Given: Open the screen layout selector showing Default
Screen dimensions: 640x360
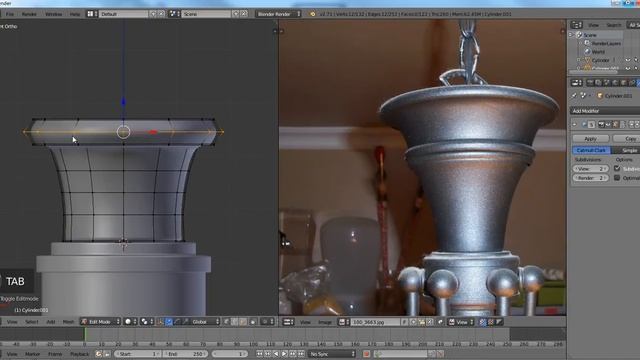Looking at the screenshot, I should point(92,14).
